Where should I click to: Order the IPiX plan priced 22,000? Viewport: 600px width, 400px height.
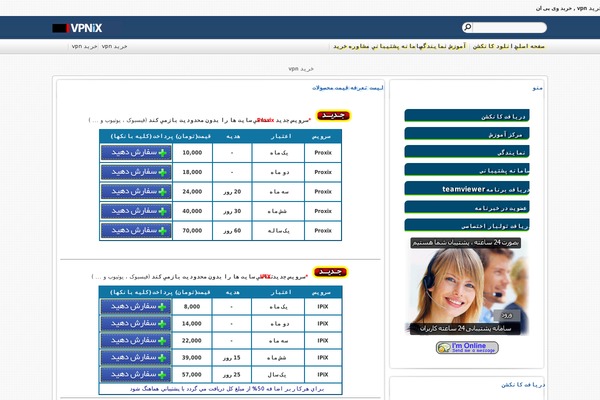point(136,340)
